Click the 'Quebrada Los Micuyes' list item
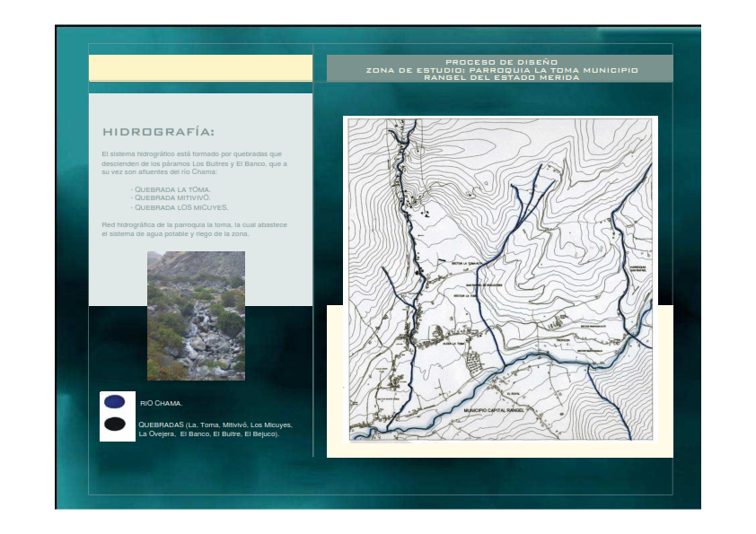This screenshot has width=756, height=534. click(x=180, y=207)
